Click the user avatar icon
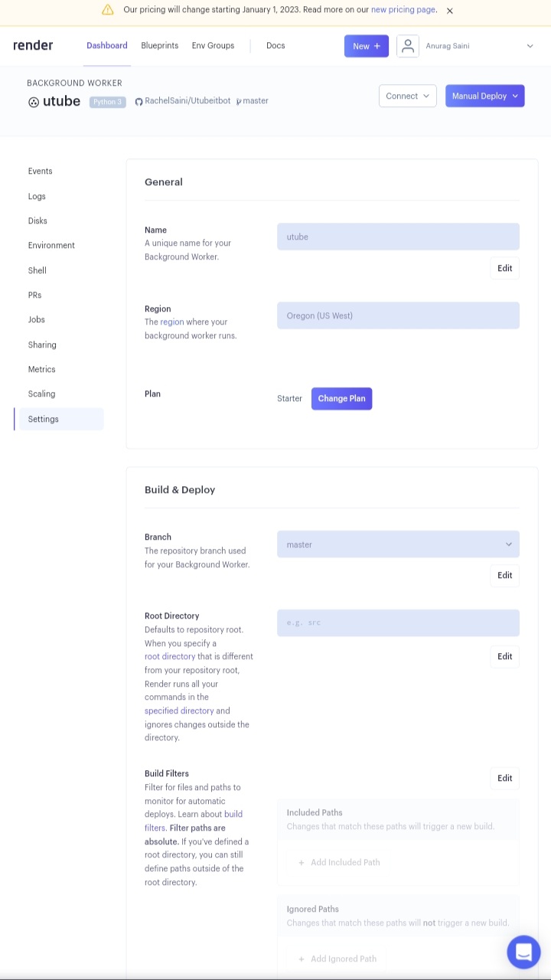This screenshot has height=980, width=551. click(408, 46)
